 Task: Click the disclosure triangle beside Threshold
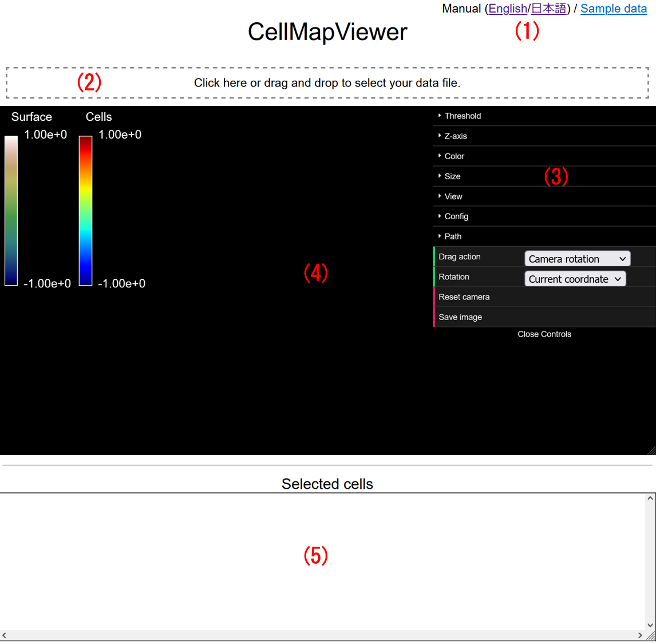(x=440, y=115)
